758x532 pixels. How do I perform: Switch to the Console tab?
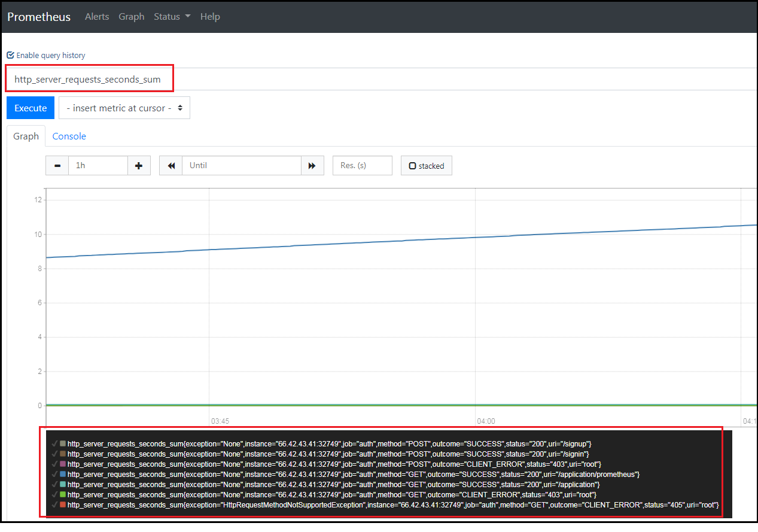coord(69,136)
